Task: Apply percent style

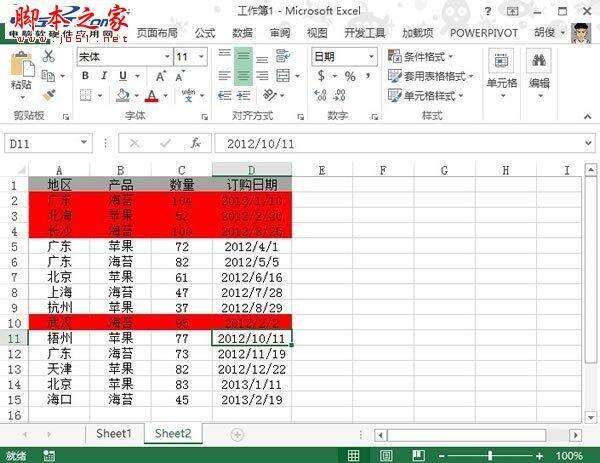Action: [350, 76]
